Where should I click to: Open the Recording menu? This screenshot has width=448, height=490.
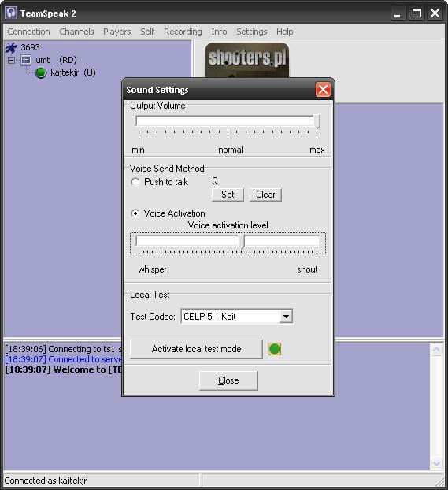coord(183,32)
